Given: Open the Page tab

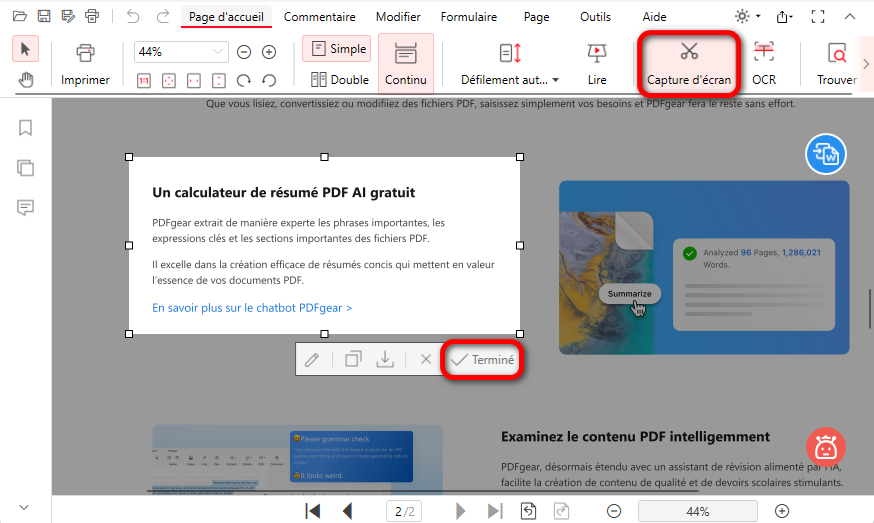Looking at the screenshot, I should [x=536, y=17].
